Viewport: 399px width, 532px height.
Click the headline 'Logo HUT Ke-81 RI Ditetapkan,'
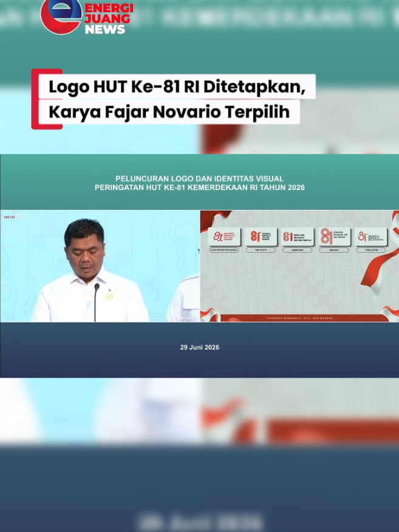click(177, 87)
